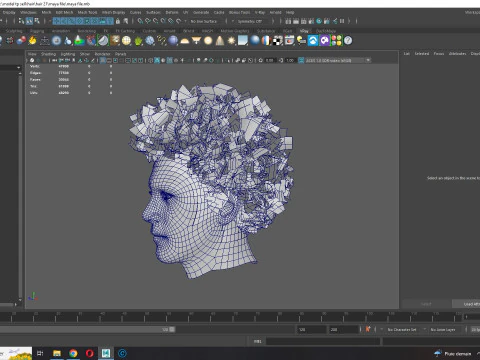Click the rectangle light shelf icon
The width and height of the screenshot is (480, 360).
click(243, 41)
